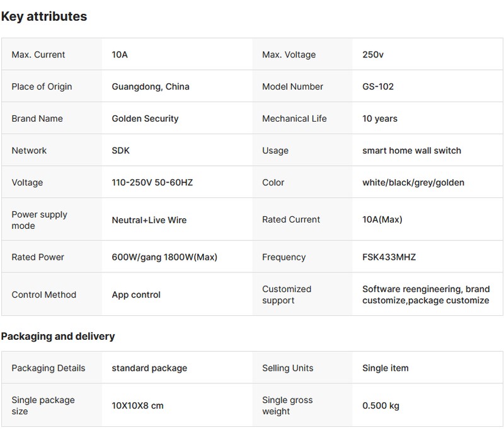The width and height of the screenshot is (504, 430).
Task: Click Neutral+Live Wire power supply value
Action: pos(149,220)
